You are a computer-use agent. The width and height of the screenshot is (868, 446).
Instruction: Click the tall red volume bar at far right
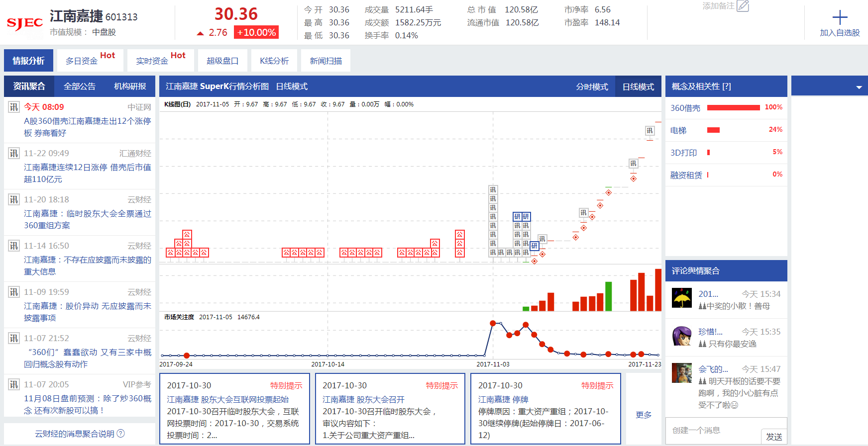(x=658, y=290)
